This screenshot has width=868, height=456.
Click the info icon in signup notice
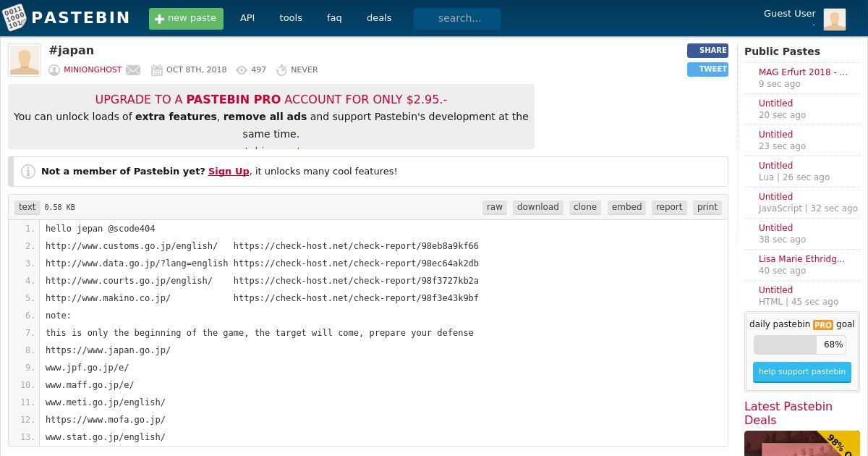28,172
